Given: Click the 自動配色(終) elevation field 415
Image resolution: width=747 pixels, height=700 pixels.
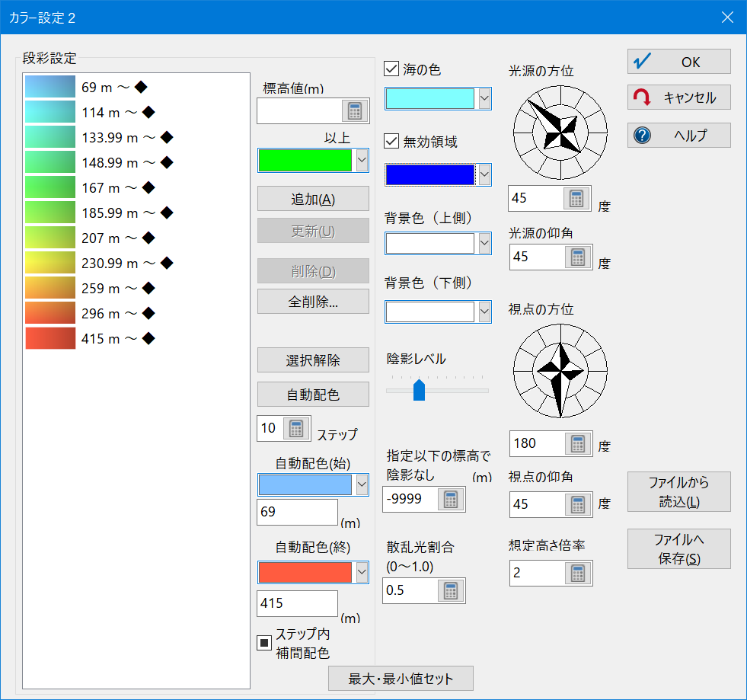Looking at the screenshot, I should tap(297, 604).
